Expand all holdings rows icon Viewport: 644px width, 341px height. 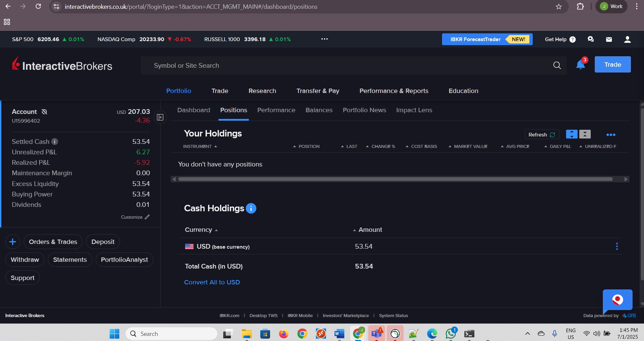pyautogui.click(x=572, y=134)
